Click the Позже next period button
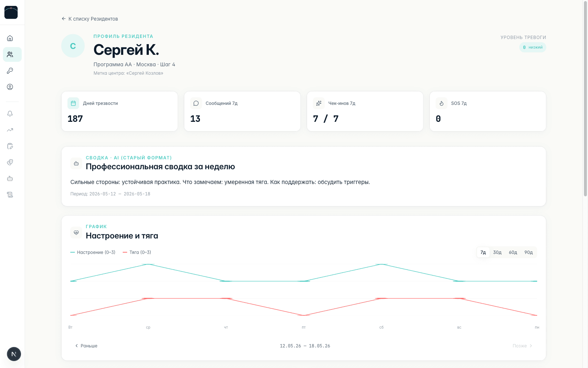This screenshot has width=588, height=368. [x=522, y=346]
